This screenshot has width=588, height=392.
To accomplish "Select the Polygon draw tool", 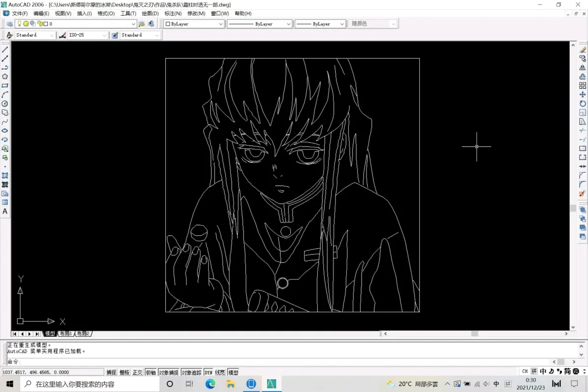I will pos(5,76).
